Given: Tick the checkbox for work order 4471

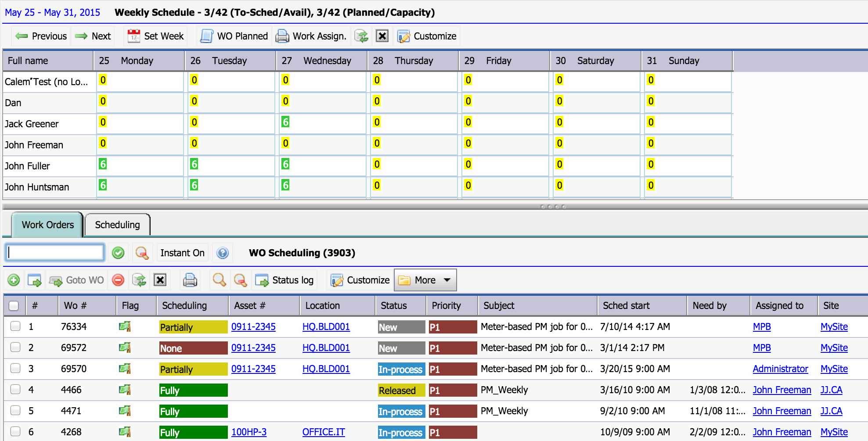Looking at the screenshot, I should pos(15,410).
